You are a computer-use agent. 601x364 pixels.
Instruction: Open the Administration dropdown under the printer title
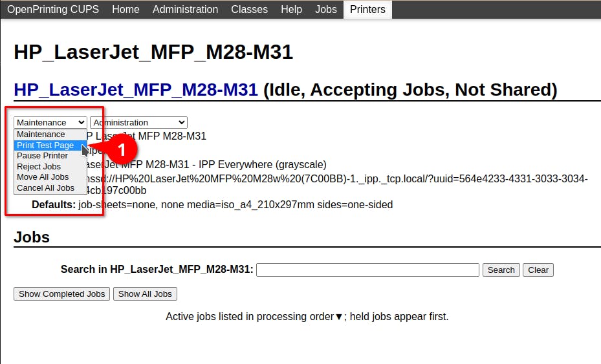pyautogui.click(x=138, y=123)
